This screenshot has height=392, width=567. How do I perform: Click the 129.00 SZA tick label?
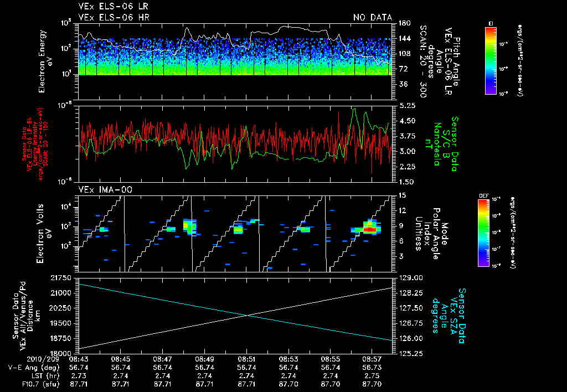[x=410, y=278]
